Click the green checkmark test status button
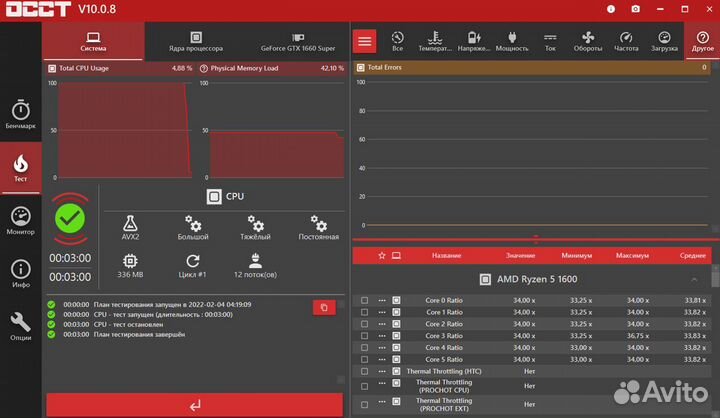Viewport: 720px width, 418px height. pos(70,219)
